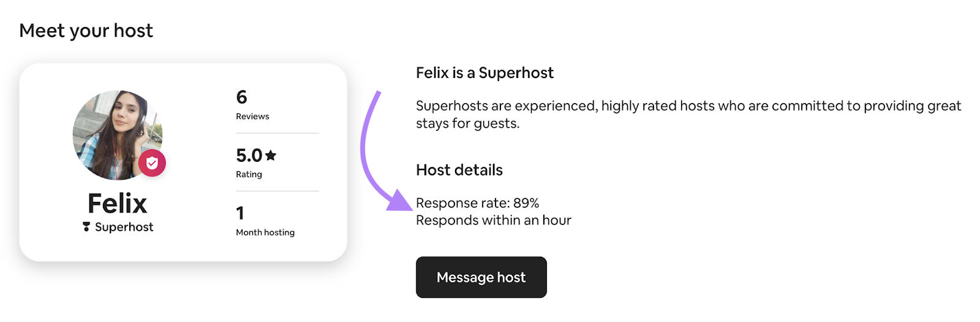The width and height of the screenshot is (980, 322).
Task: Click the verified shield badge icon
Action: (152, 163)
